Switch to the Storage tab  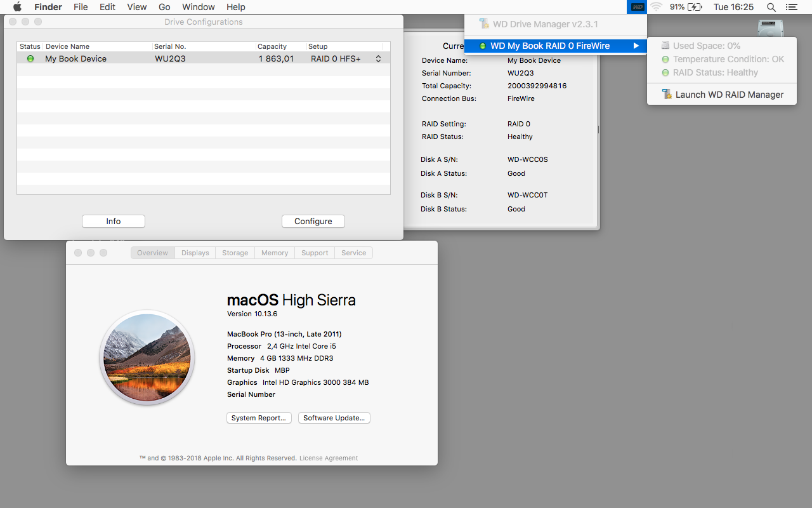235,253
